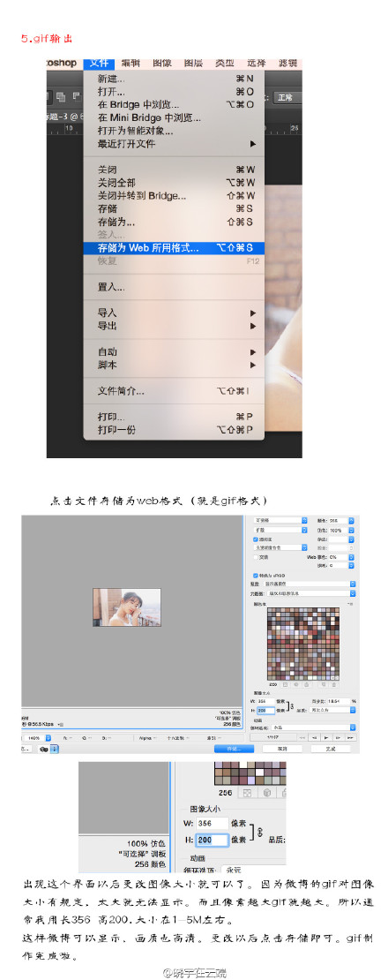Image resolution: width=388 pixels, height=980 pixels.
Task: Click 取消 button in Save for Web dialog
Action: pos(282,748)
